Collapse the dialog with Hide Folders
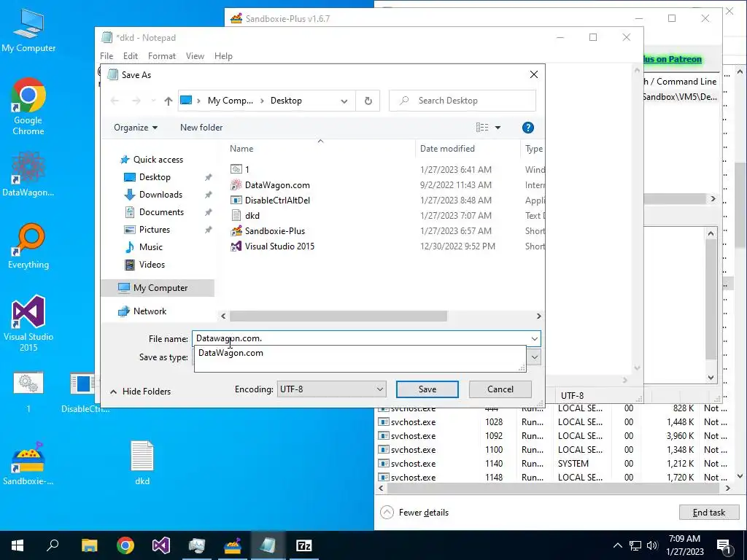Image resolution: width=747 pixels, height=560 pixels. [x=141, y=392]
